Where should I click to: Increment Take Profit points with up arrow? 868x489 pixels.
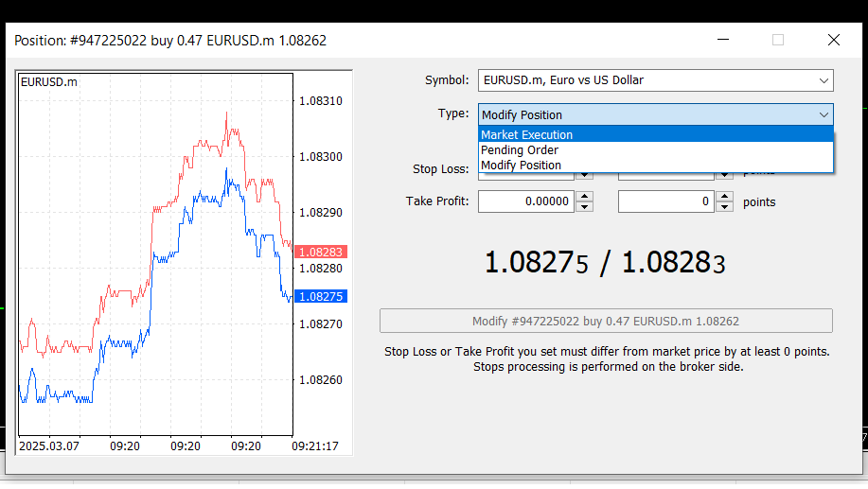point(725,197)
